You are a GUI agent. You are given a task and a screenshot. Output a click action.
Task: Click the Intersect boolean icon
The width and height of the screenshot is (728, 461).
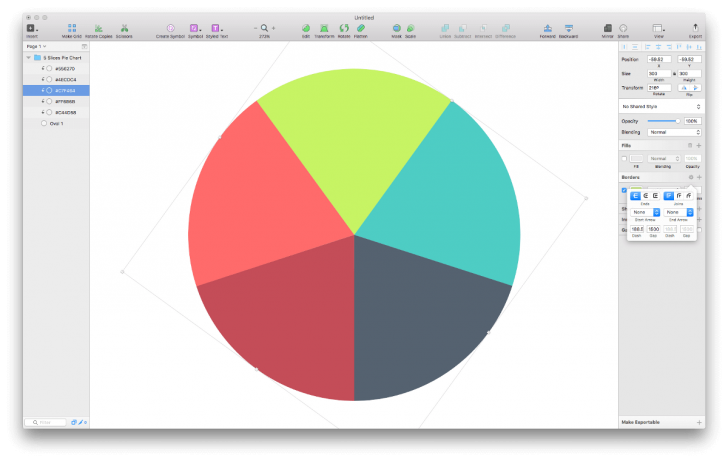(x=483, y=28)
